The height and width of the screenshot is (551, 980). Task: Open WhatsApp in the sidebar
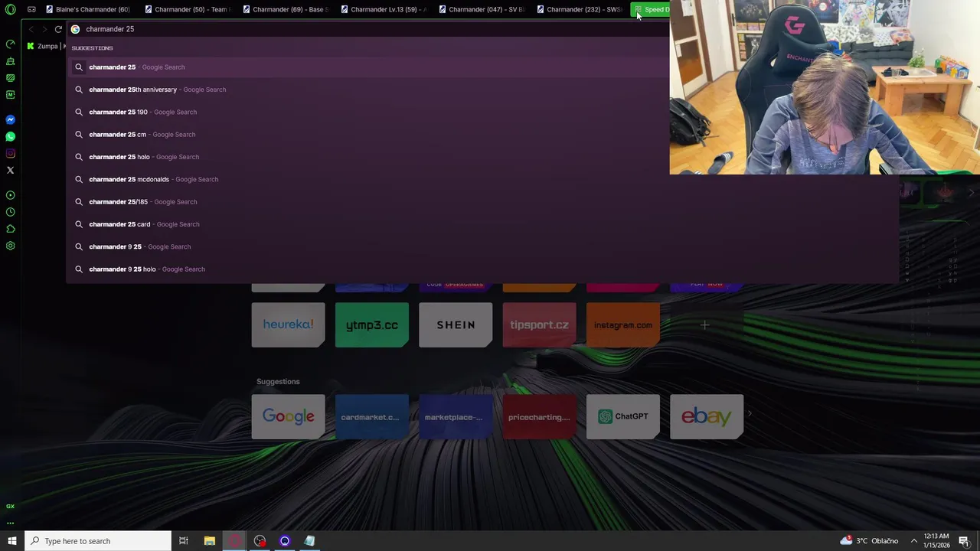(10, 136)
